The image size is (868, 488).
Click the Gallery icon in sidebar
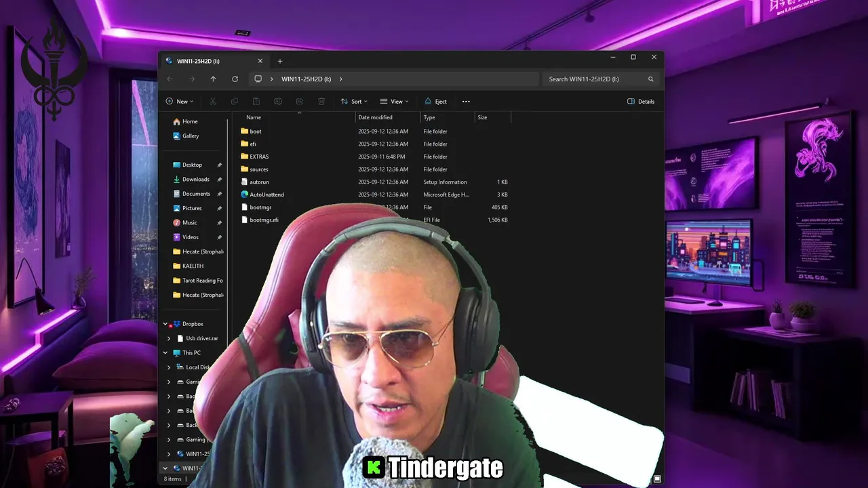[177, 136]
